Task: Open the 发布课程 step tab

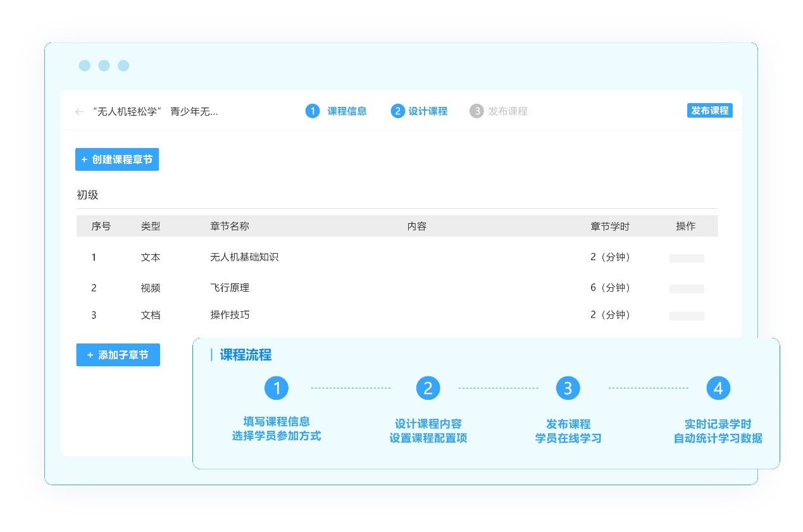Action: click(x=507, y=111)
